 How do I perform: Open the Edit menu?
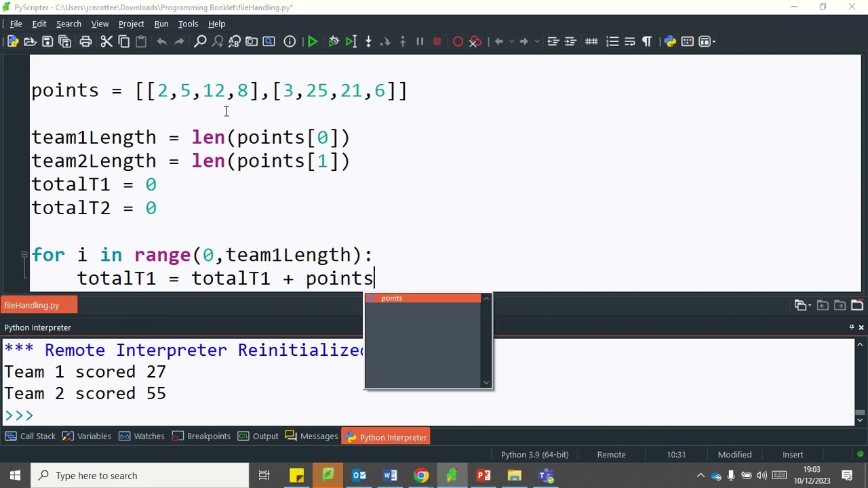(x=39, y=24)
